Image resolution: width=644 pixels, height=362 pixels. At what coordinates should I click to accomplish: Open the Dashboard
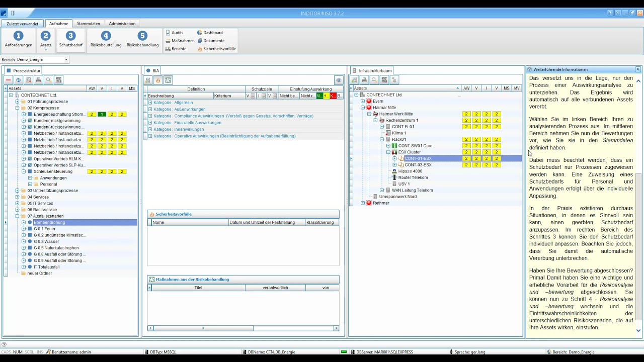pyautogui.click(x=210, y=33)
